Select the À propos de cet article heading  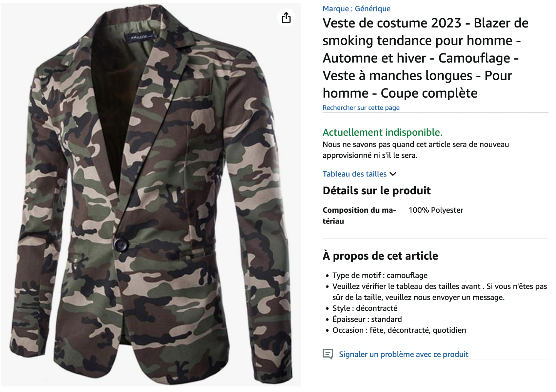tap(380, 256)
